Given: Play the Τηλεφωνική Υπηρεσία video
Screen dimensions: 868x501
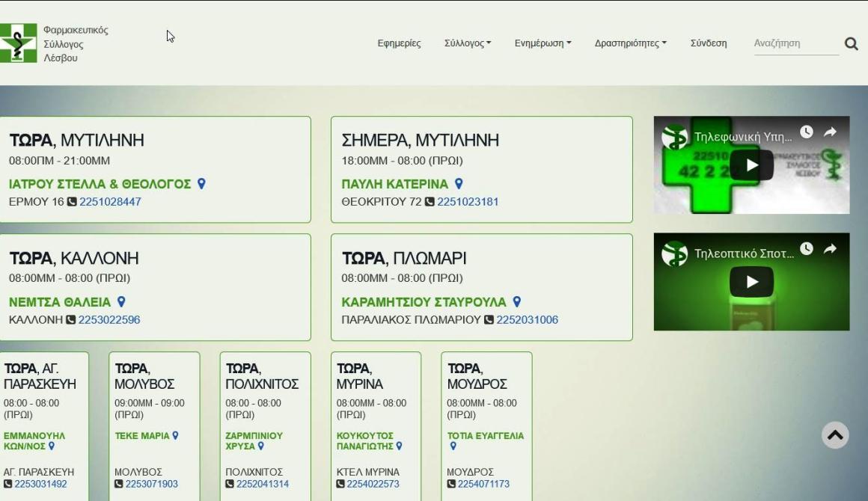Looking at the screenshot, I should click(x=751, y=165).
